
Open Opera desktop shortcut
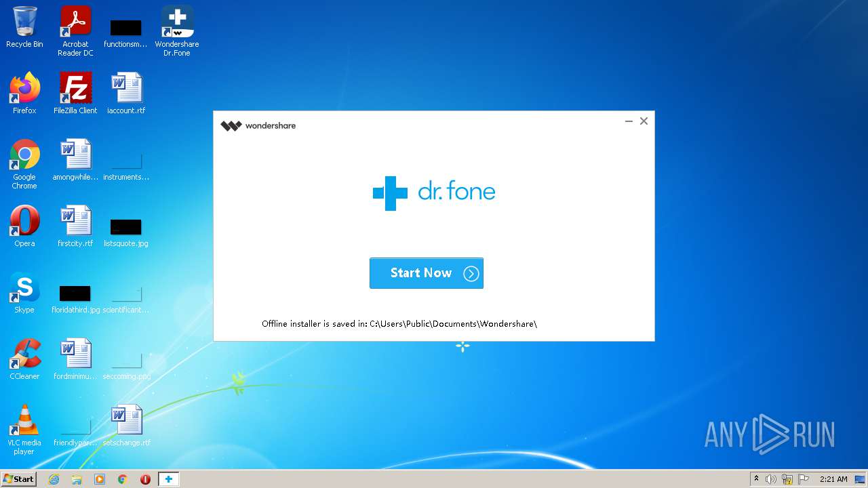point(24,226)
